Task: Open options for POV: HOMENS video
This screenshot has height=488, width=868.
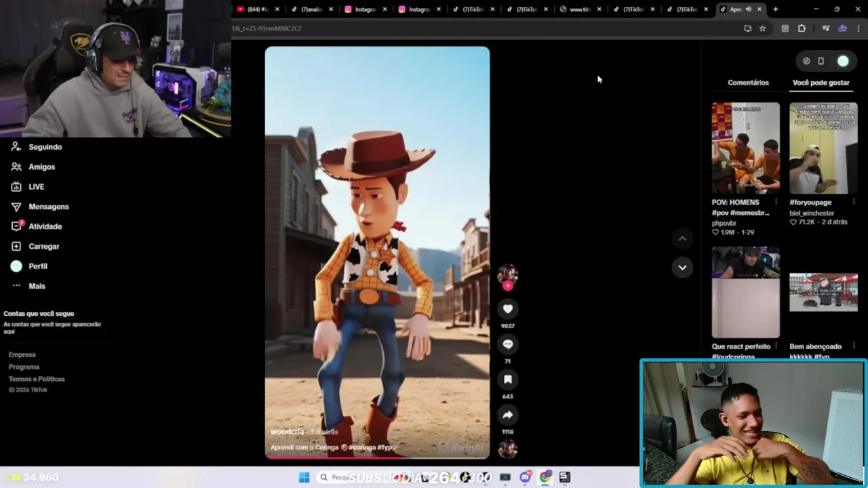Action: [776, 203]
